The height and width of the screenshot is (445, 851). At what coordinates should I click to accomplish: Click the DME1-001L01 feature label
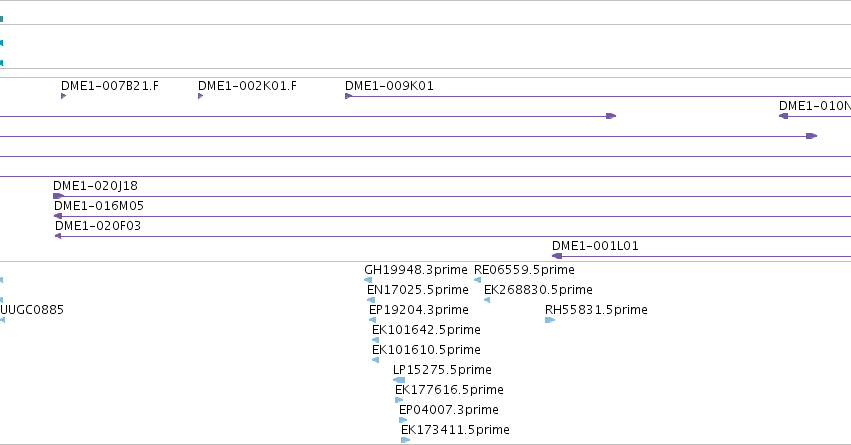[x=595, y=246]
